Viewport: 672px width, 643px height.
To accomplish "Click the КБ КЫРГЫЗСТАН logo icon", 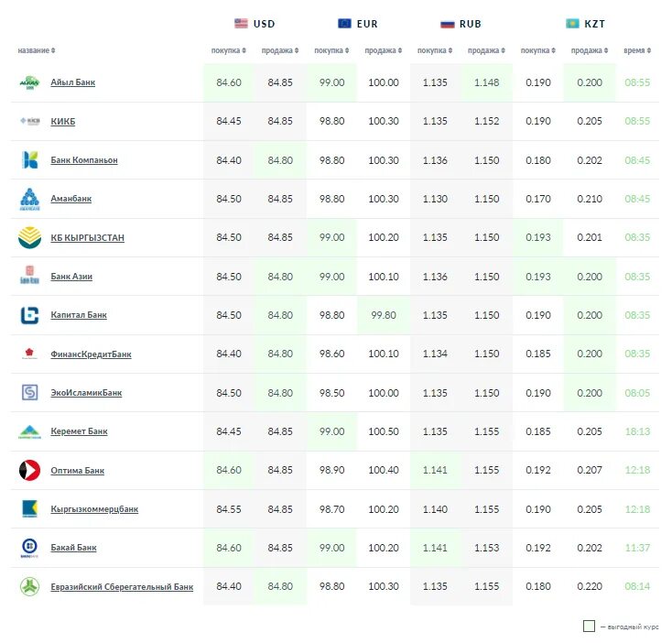I will [29, 237].
